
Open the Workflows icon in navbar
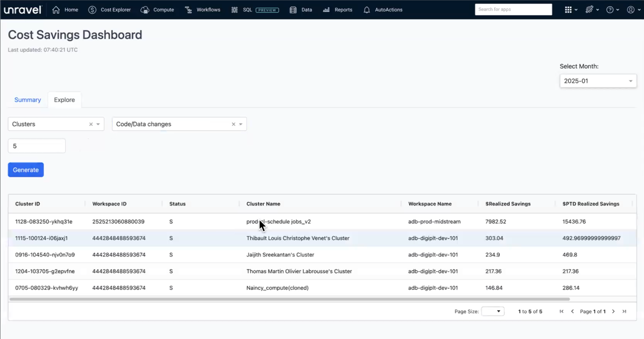pos(188,10)
